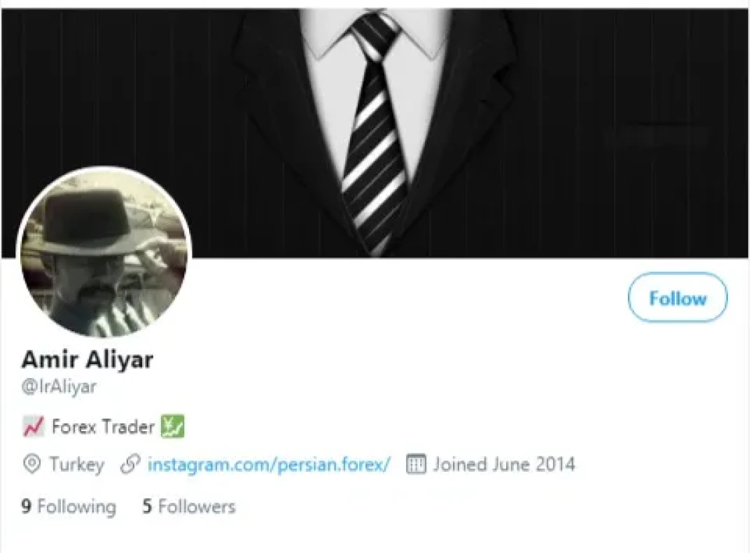Viewport: 756px width, 553px height.
Task: Follow the Amir Aliyar account
Action: [x=678, y=297]
